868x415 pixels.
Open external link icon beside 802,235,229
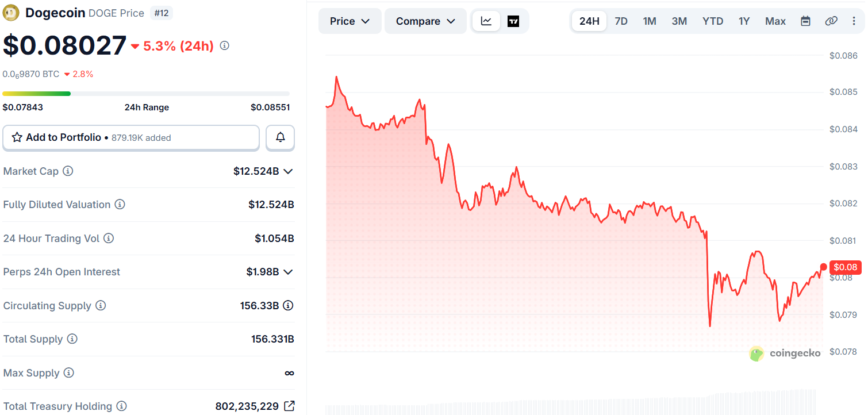(289, 406)
